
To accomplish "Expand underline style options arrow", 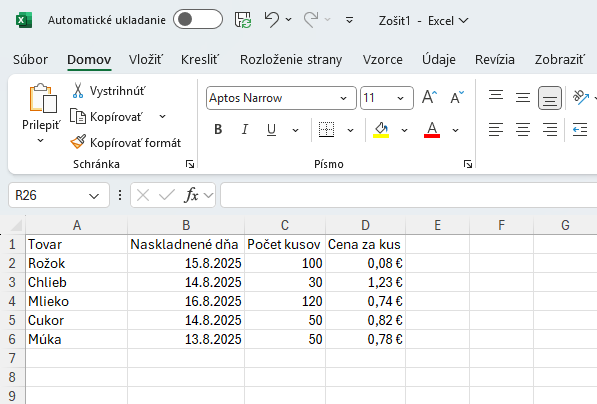I will pyautogui.click(x=295, y=131).
